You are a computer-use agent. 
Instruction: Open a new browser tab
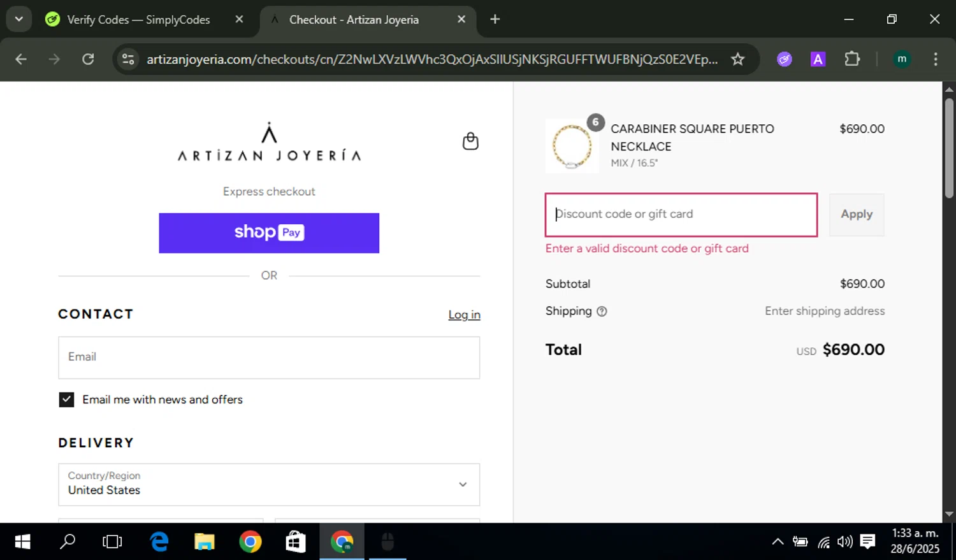[495, 19]
